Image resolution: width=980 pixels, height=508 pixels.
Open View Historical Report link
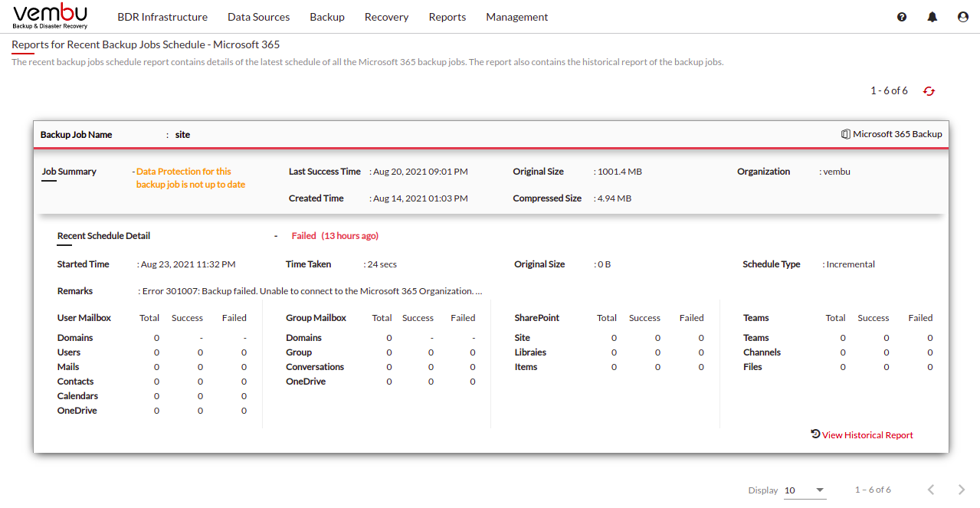pyautogui.click(x=867, y=435)
